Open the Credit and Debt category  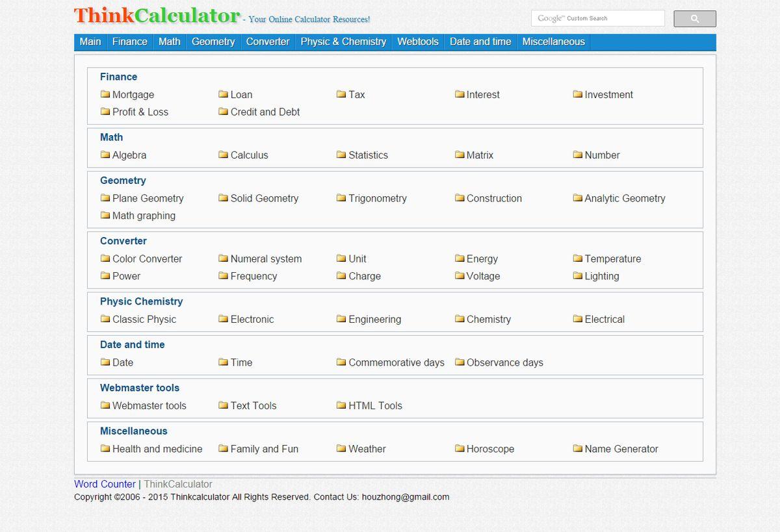(x=265, y=112)
